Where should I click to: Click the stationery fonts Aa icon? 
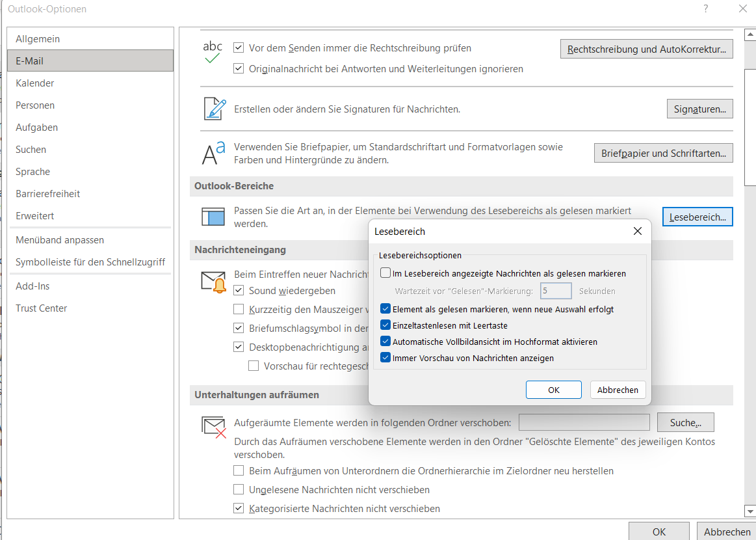(x=213, y=153)
